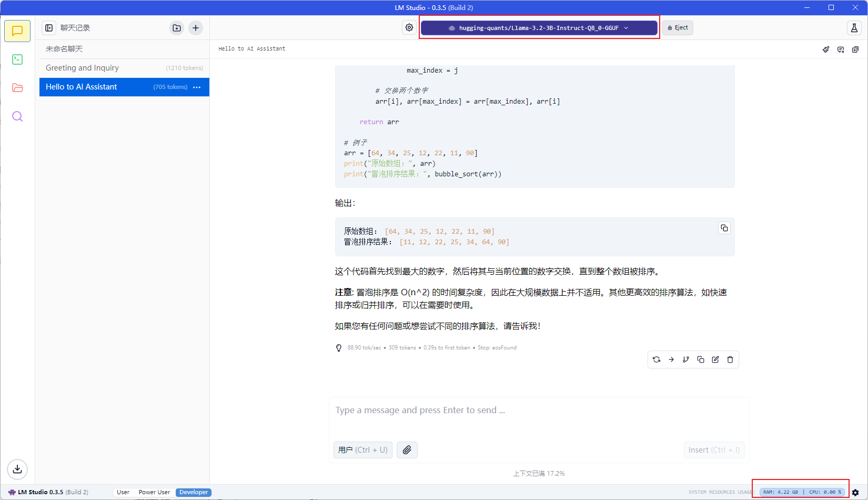Open the 未命名聊天 chat
The image size is (868, 500).
click(124, 49)
